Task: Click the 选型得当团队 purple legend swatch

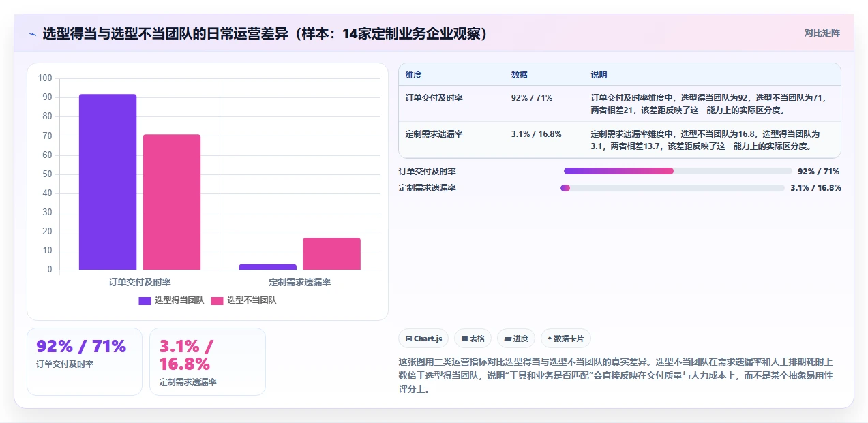Action: 145,300
